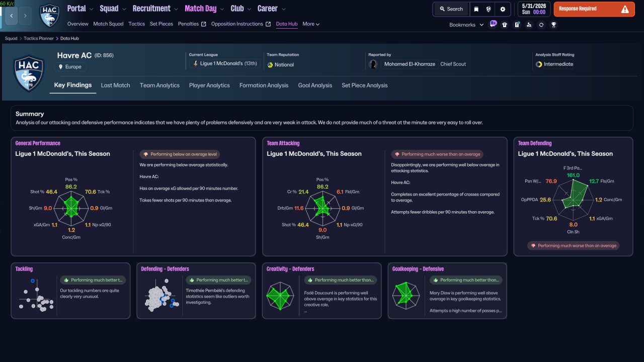
Task: Click the Europe location tag
Action: (x=70, y=67)
